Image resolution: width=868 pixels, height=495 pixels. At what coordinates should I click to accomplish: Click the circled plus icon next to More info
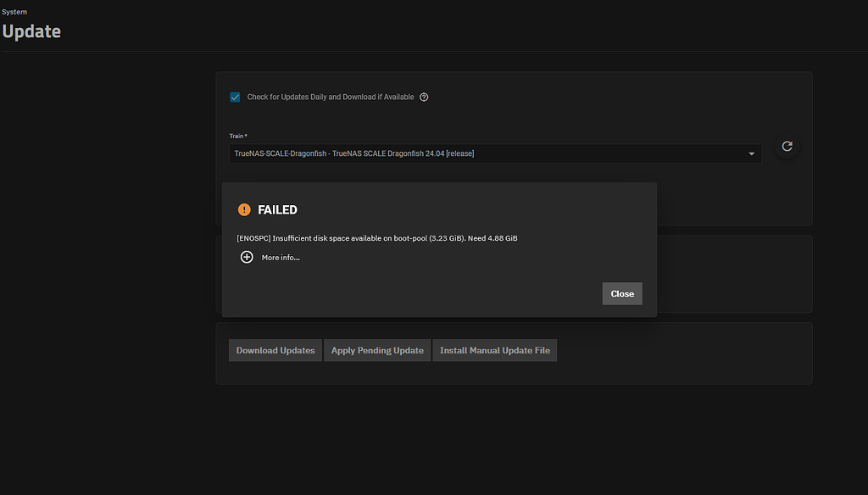click(247, 257)
